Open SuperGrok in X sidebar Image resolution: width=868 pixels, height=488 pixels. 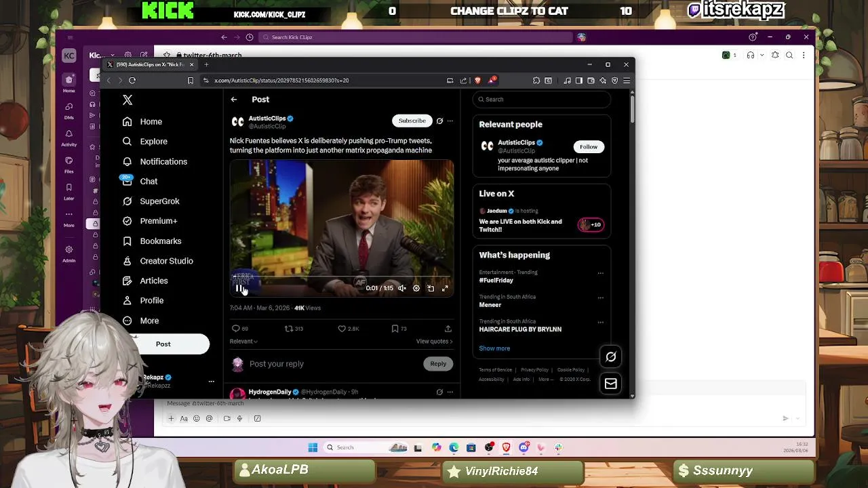coord(151,201)
